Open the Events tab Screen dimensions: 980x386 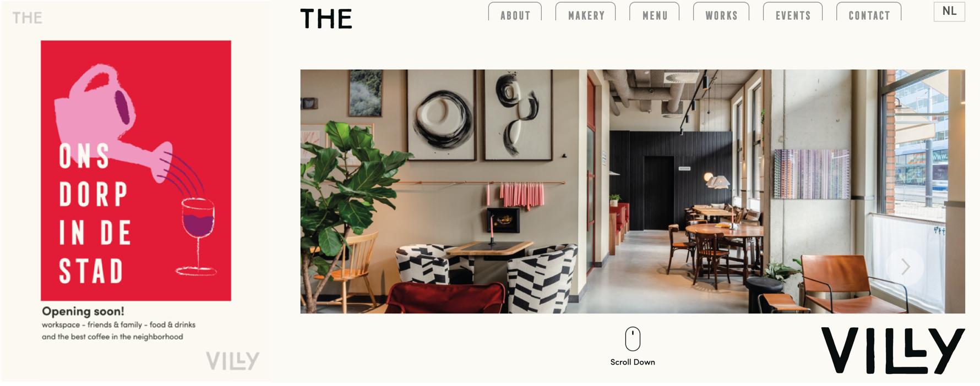pyautogui.click(x=793, y=13)
